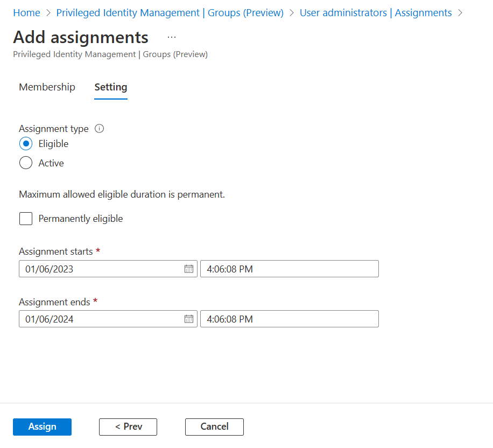Check the Permanently eligible checkbox
Image resolution: width=493 pixels, height=448 pixels.
26,219
